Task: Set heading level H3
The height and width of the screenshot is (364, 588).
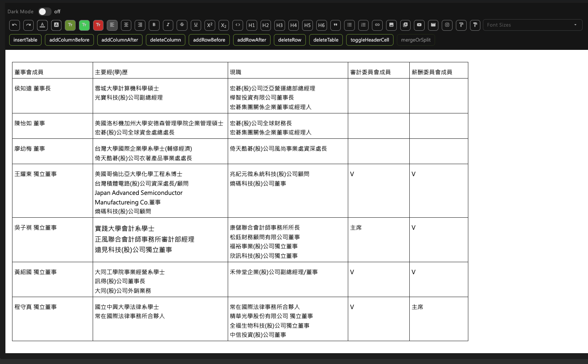Action: [280, 25]
